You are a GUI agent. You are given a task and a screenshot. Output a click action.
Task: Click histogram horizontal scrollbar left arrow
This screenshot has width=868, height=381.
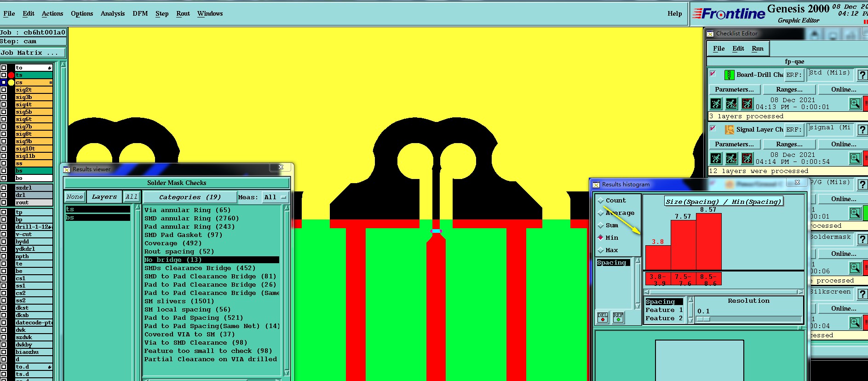click(647, 292)
